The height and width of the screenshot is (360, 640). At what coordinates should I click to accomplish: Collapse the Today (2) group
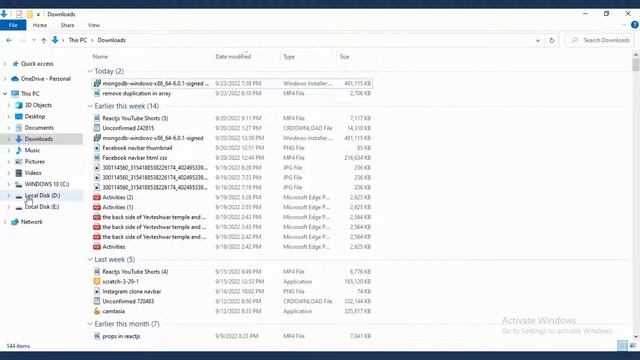(x=90, y=71)
